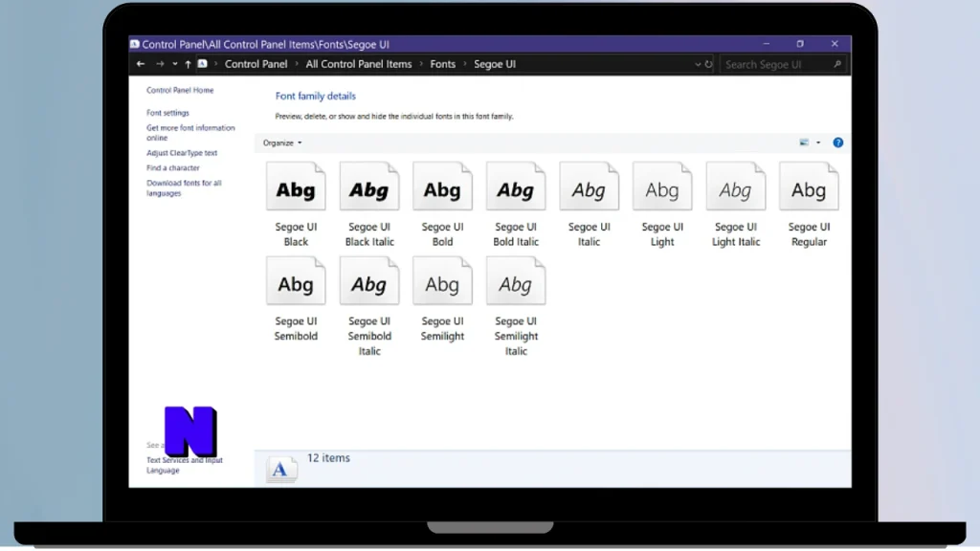Go to Fonts breadcrumb

(x=442, y=64)
